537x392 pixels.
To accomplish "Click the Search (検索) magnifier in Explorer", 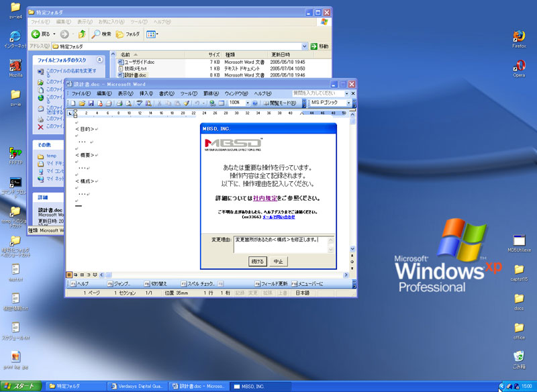I will [x=102, y=34].
